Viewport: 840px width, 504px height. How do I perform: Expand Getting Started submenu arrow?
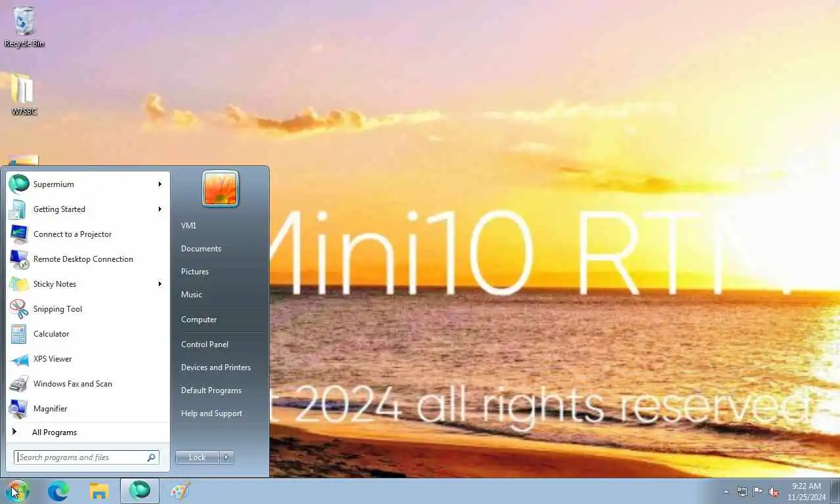(x=159, y=209)
